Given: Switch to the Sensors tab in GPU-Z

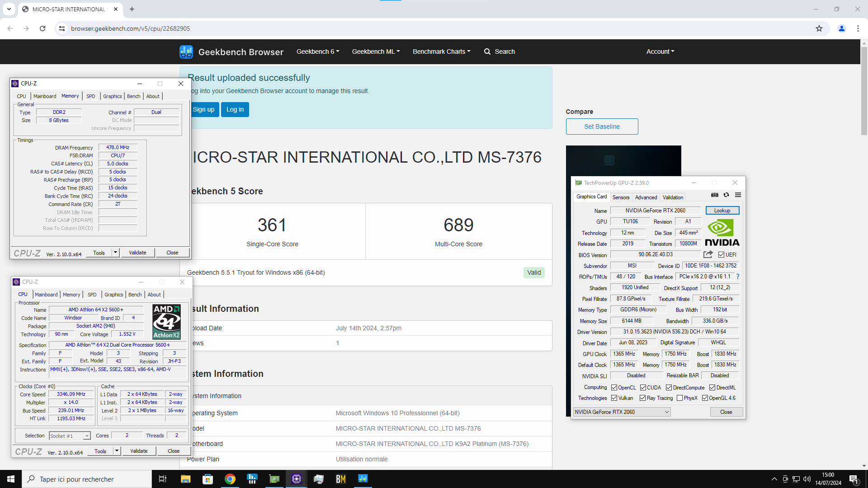Looking at the screenshot, I should [x=621, y=197].
